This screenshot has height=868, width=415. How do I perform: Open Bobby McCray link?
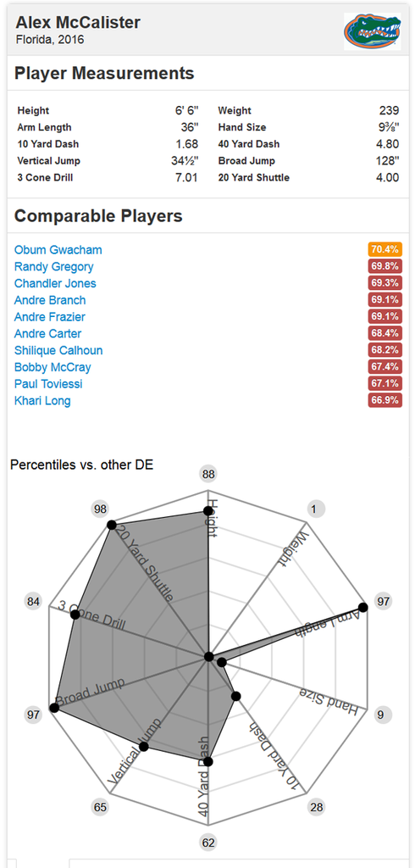pyautogui.click(x=53, y=367)
